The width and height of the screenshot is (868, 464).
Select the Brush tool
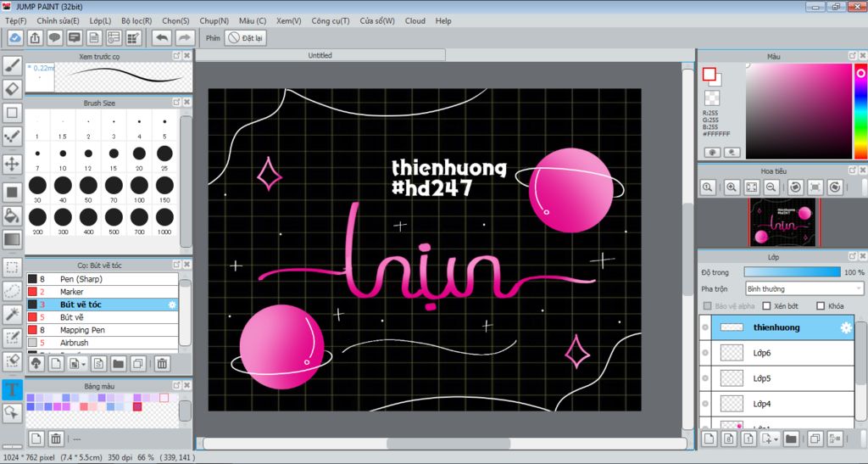pyautogui.click(x=12, y=65)
